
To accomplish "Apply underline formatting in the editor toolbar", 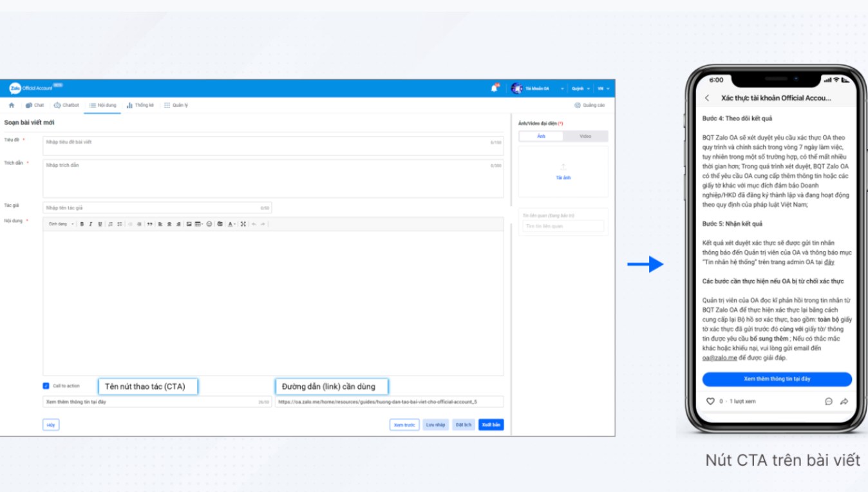I will coord(100,224).
